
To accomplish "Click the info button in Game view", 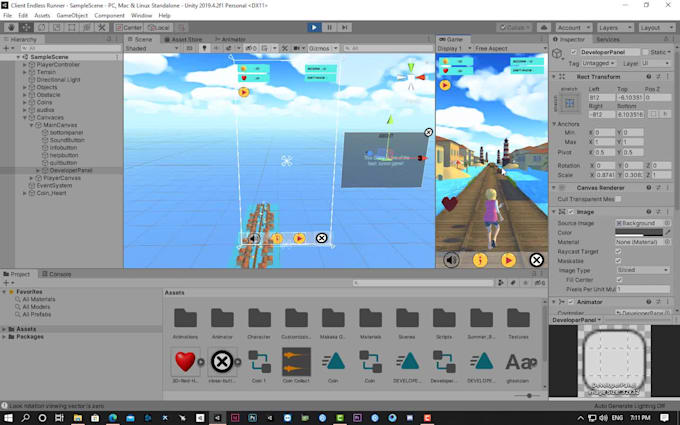I will [x=480, y=260].
